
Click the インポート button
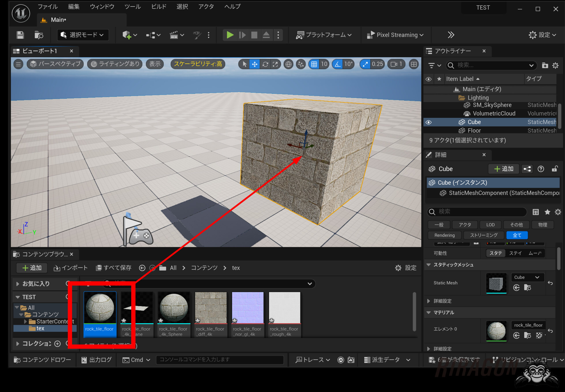click(70, 268)
